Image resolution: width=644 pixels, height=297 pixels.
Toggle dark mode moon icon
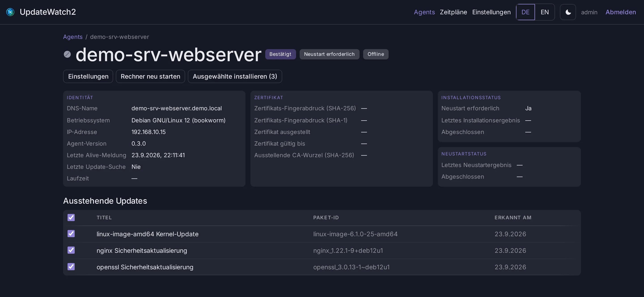(568, 12)
